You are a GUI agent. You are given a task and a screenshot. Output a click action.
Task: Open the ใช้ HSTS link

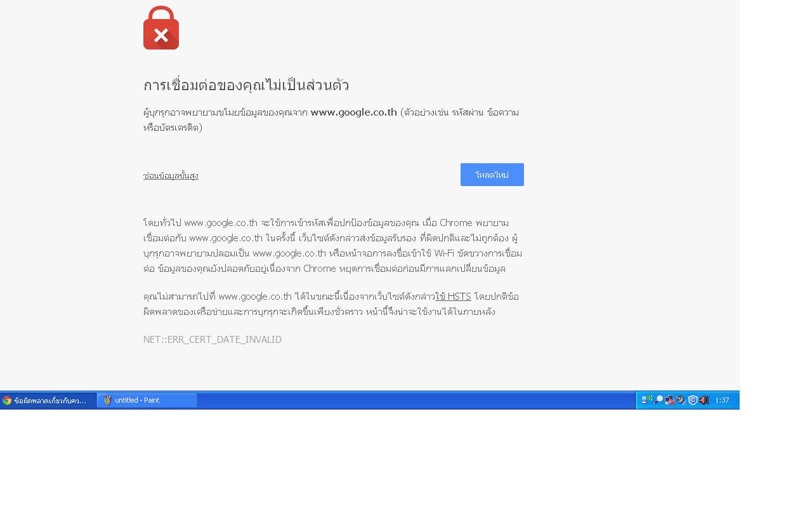453,297
